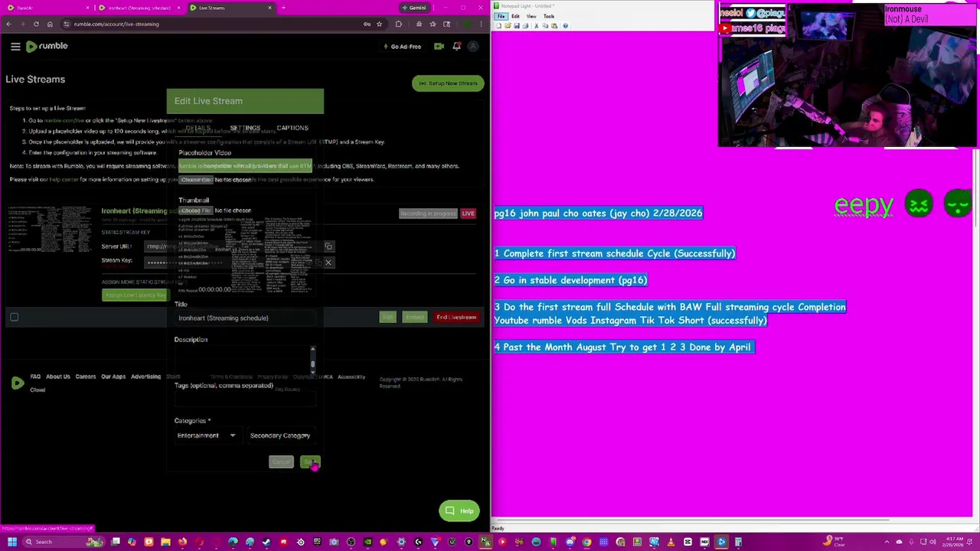Open the Rumble hamburger menu
Screen dimensions: 980x551
coord(15,47)
